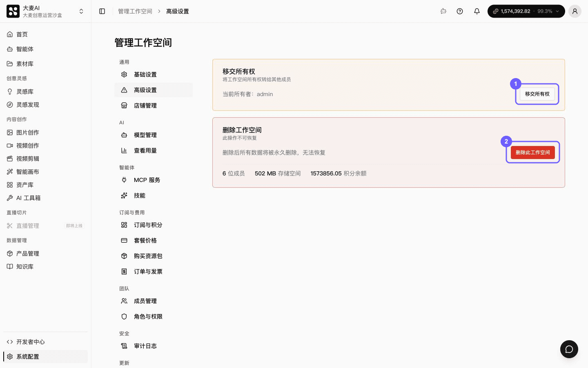Click the 1573856.05 积分余额 stat
588x368 pixels.
(x=338, y=173)
